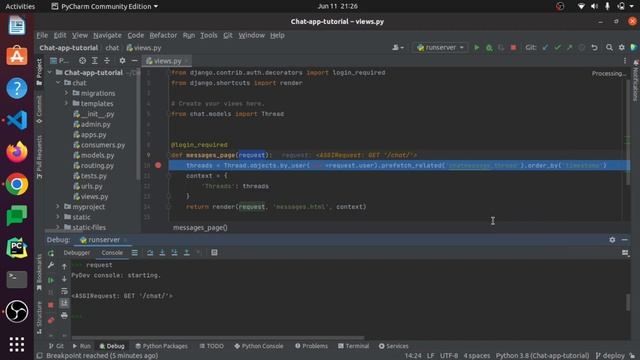The height and width of the screenshot is (360, 640).
Task: Open the TODO tool window
Action: pyautogui.click(x=211, y=346)
